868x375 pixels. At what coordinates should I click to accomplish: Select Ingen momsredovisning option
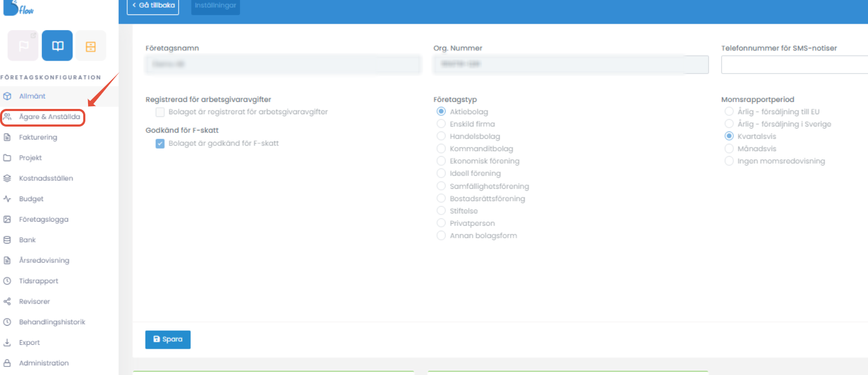click(x=729, y=161)
